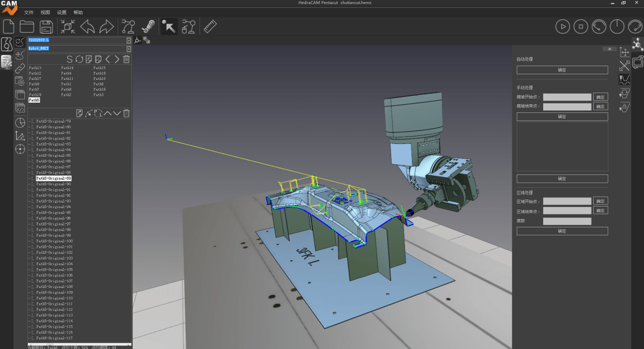Stop the simulation
Image resolution: width=644 pixels, height=349 pixels.
pyautogui.click(x=581, y=26)
